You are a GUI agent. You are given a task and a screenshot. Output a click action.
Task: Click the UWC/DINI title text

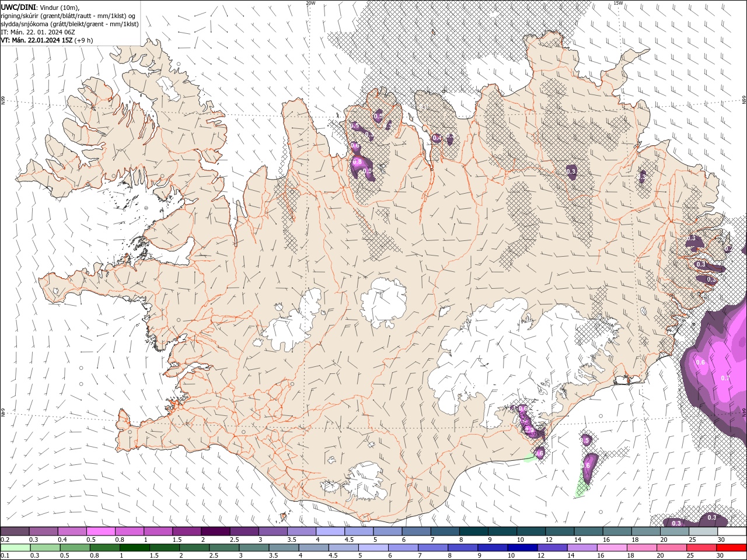click(x=18, y=7)
